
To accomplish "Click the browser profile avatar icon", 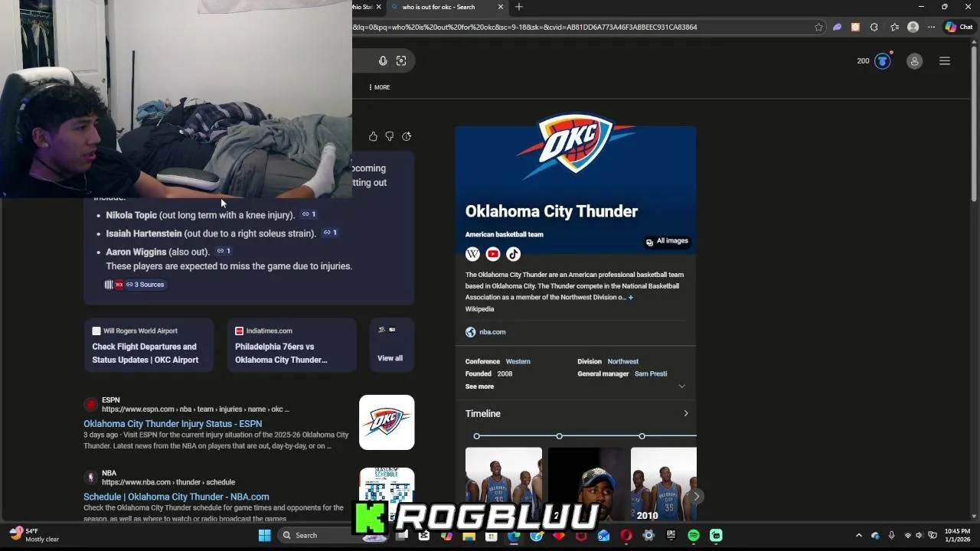I will tap(913, 27).
